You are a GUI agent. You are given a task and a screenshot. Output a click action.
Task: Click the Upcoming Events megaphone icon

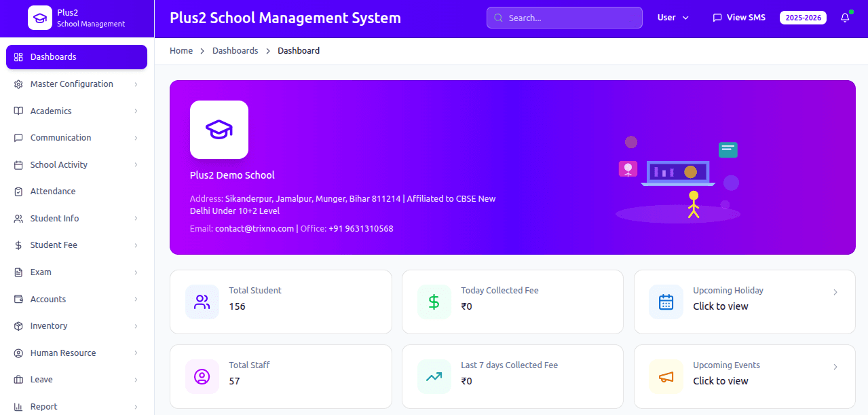tap(666, 377)
